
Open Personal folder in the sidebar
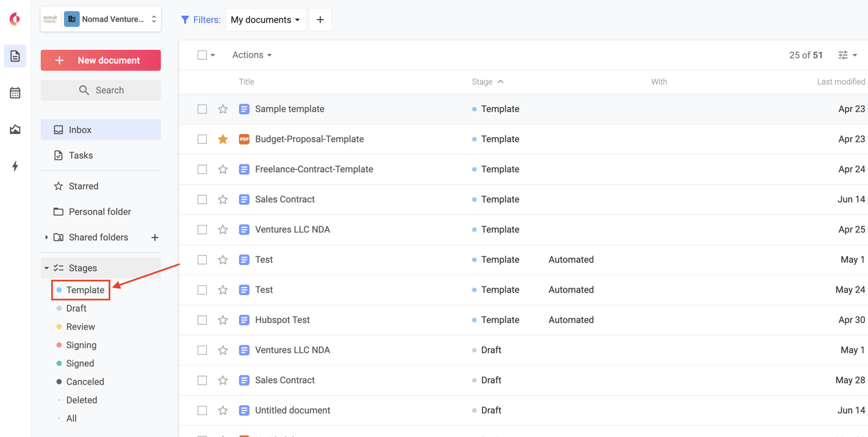tap(101, 211)
